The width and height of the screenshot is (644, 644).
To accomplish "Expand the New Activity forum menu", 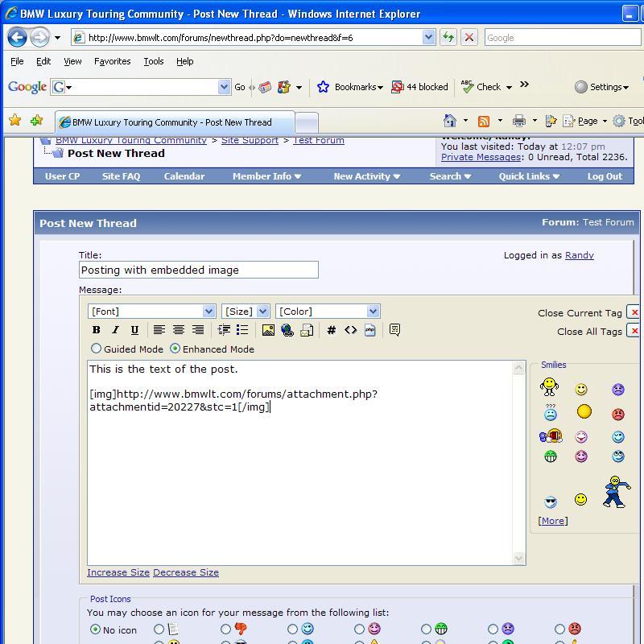I will pos(367,176).
